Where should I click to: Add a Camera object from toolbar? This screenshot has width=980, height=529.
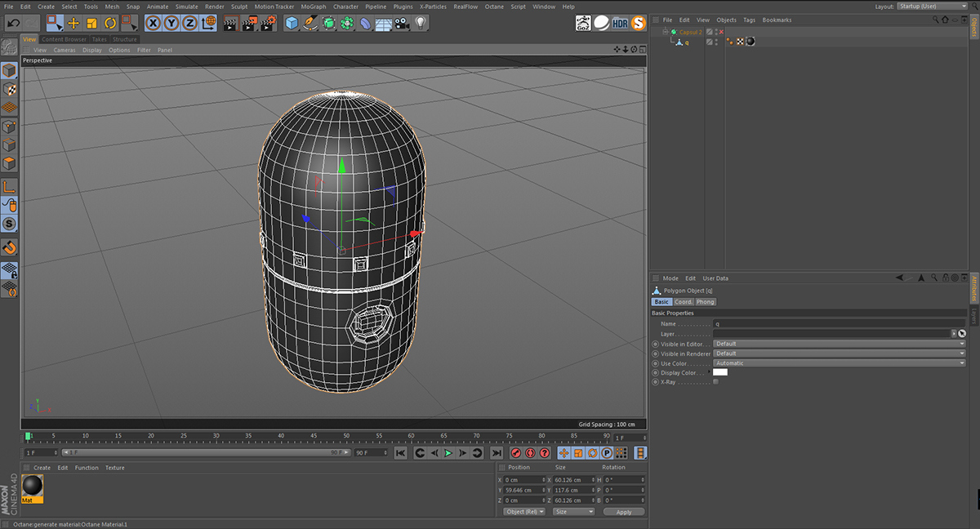(402, 23)
